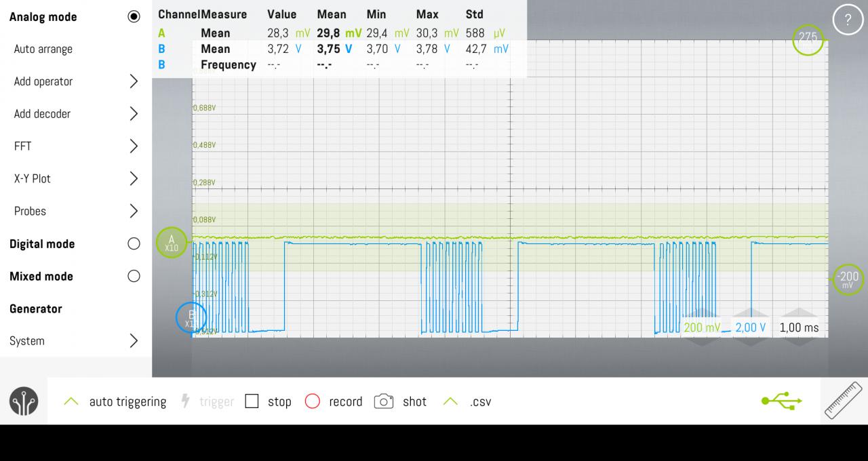
Task: Click the 0,288V grid axis label
Action: click(205, 182)
